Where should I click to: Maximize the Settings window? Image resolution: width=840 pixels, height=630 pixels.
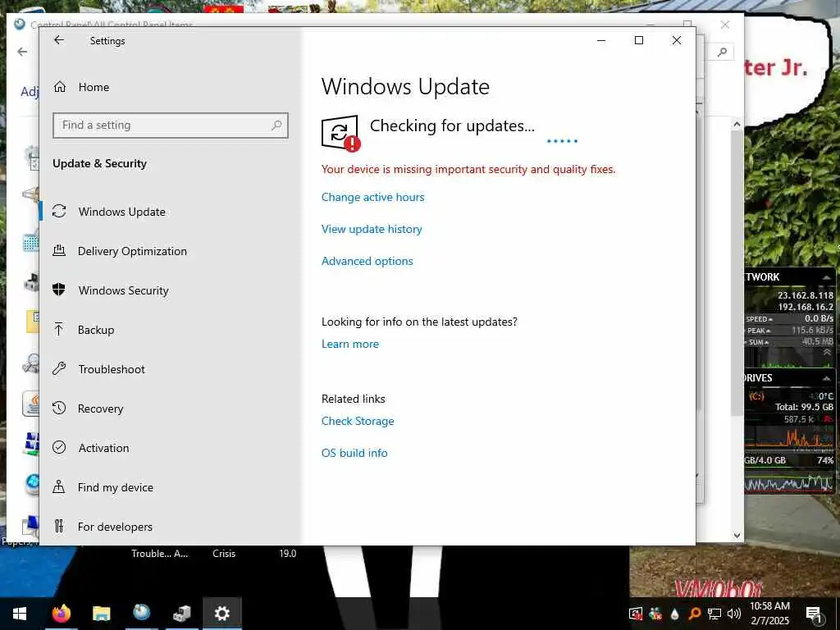click(638, 40)
